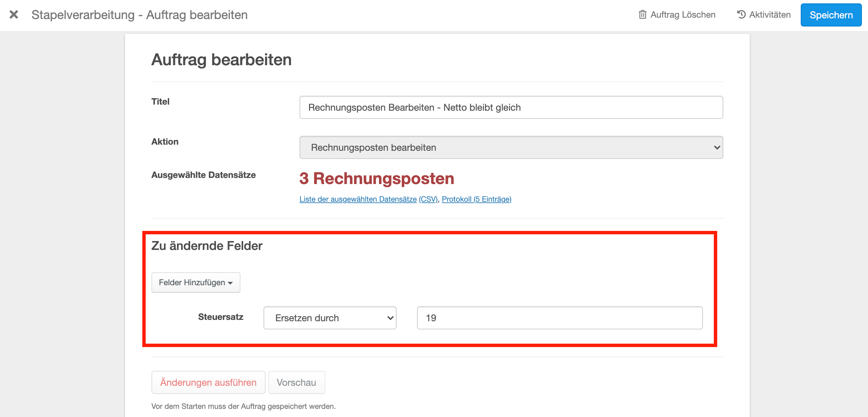
Task: Click the history clock icon for Aktivitäten
Action: coord(741,15)
